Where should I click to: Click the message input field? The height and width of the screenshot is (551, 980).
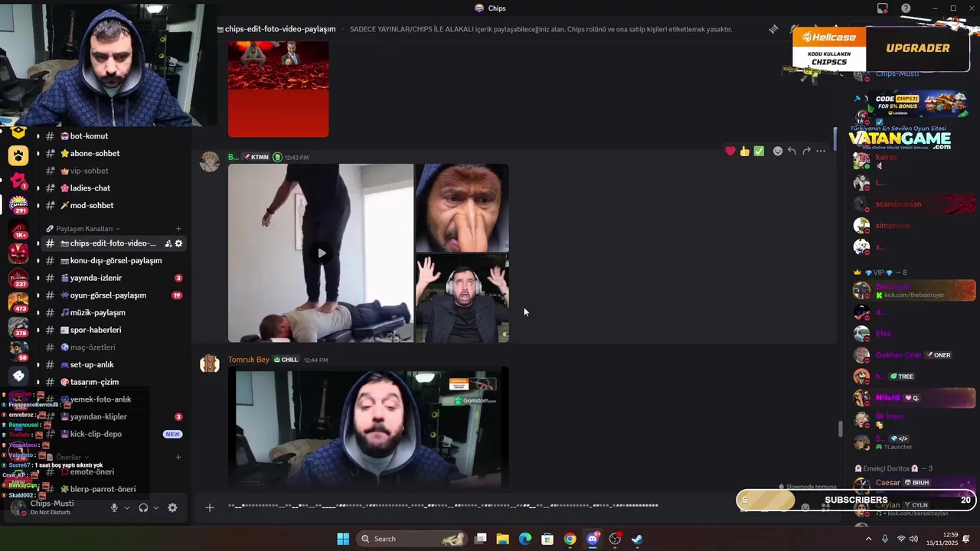coord(475,507)
